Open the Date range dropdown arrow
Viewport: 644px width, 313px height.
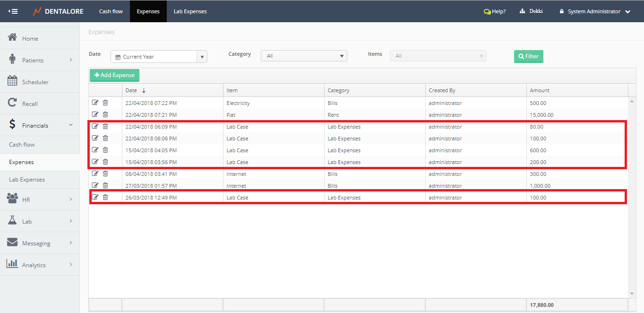coord(202,57)
